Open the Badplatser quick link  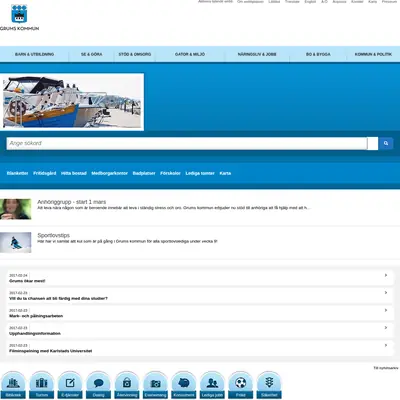(144, 173)
